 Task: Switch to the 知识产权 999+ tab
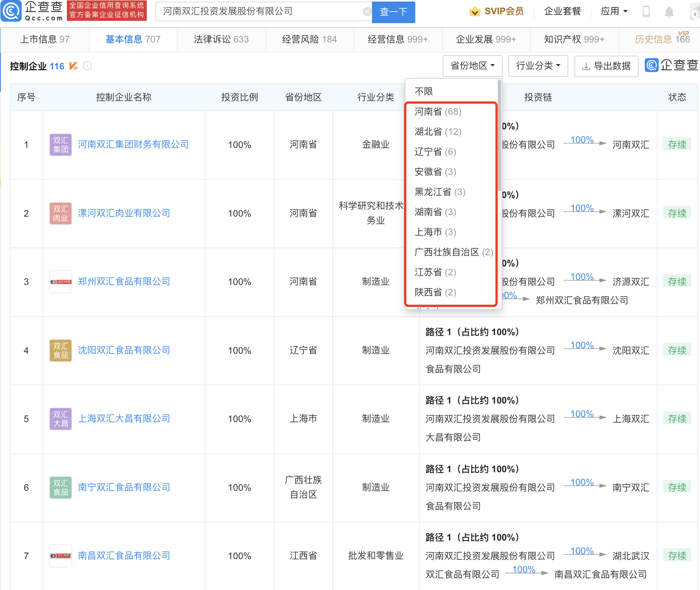[574, 39]
